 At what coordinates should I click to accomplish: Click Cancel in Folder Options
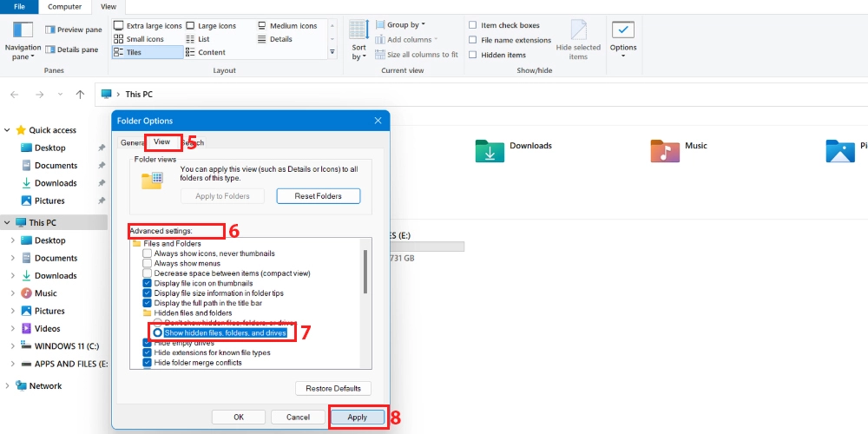(x=298, y=417)
